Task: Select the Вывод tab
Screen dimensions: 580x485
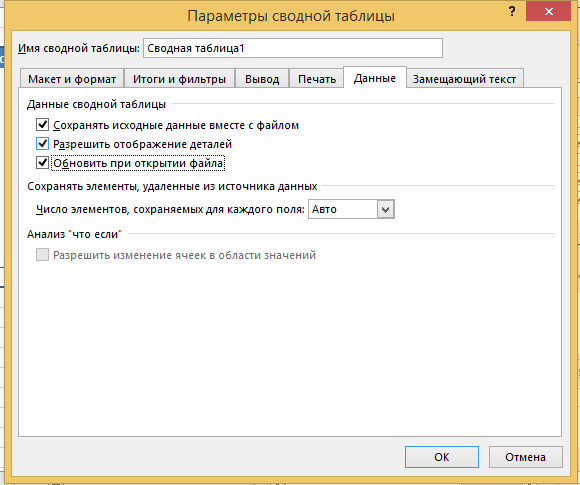Action: (262, 79)
